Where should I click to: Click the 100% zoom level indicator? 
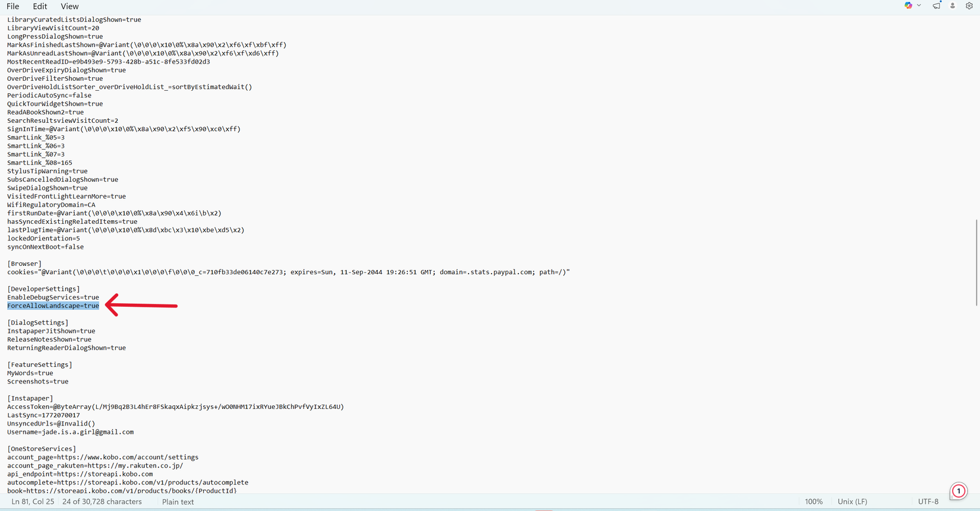(x=814, y=502)
